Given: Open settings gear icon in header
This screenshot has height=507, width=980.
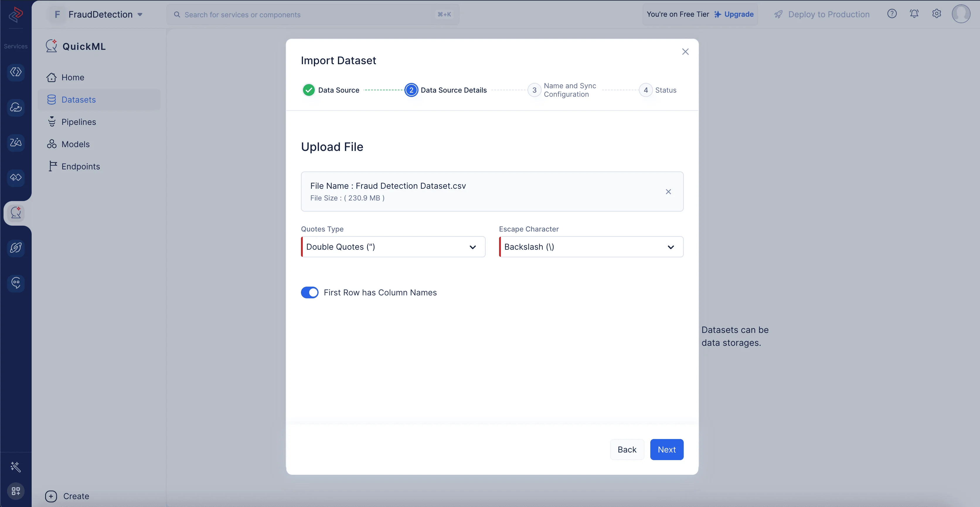Looking at the screenshot, I should tap(936, 14).
